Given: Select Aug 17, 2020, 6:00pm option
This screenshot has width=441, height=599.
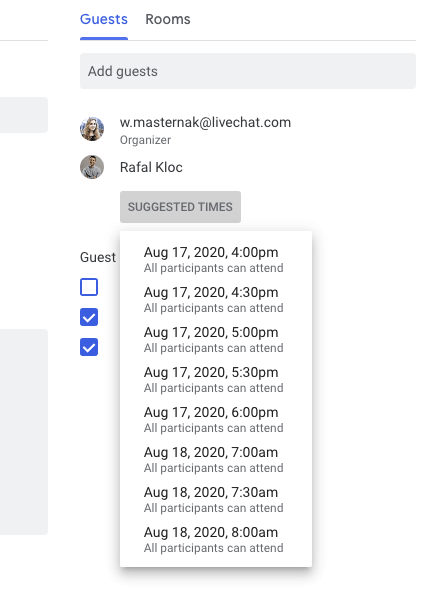Looking at the screenshot, I should click(x=216, y=419).
